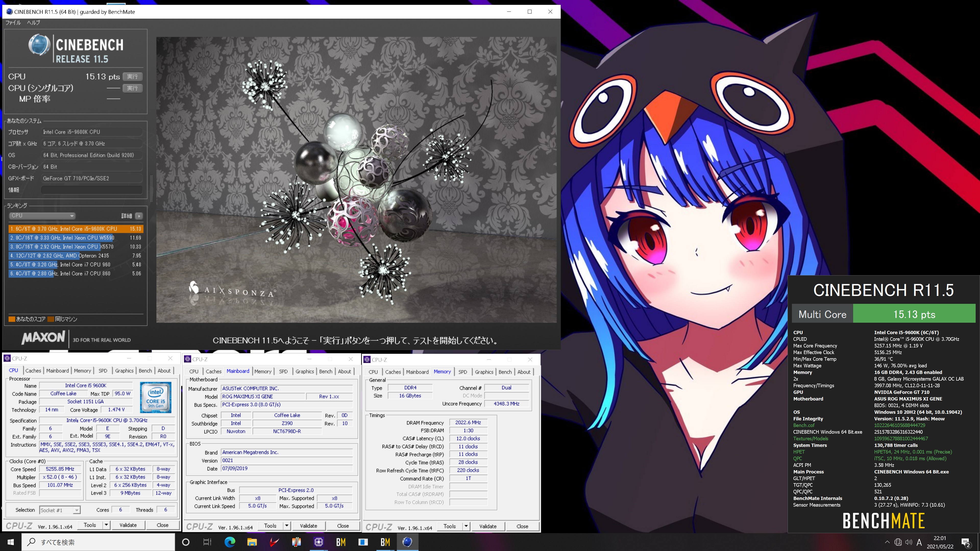Open Tools dropdown arrow in CPU-Z memory window
This screenshot has width=980, height=551.
pyautogui.click(x=466, y=526)
